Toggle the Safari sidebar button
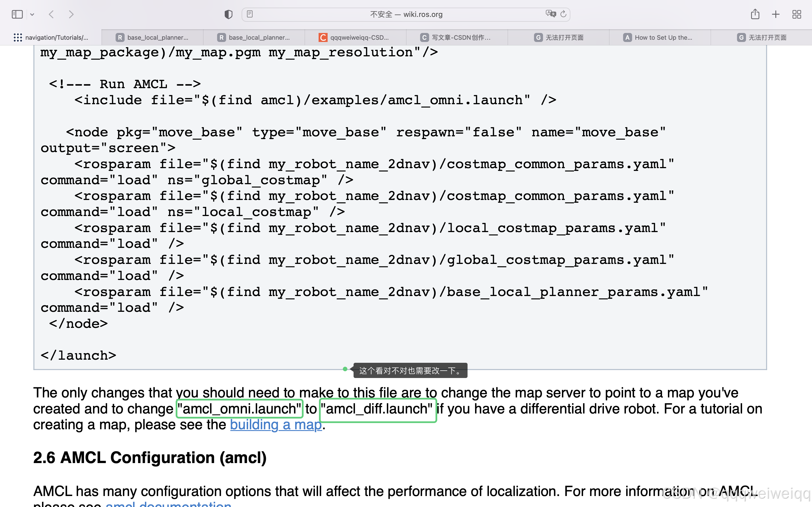The width and height of the screenshot is (812, 507). point(17,14)
